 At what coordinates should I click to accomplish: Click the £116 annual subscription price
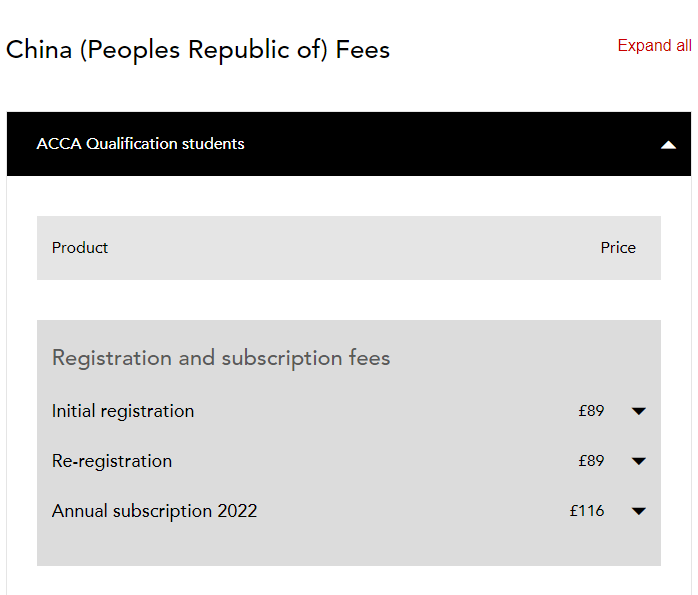587,511
